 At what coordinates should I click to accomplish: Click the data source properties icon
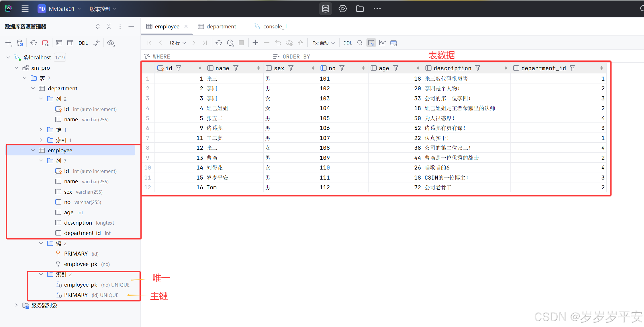tap(20, 42)
